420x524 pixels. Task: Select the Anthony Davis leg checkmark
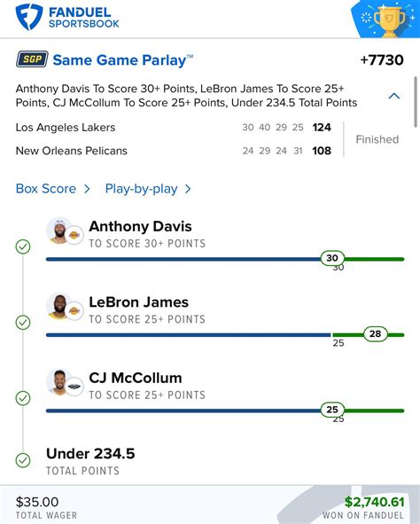tap(23, 247)
